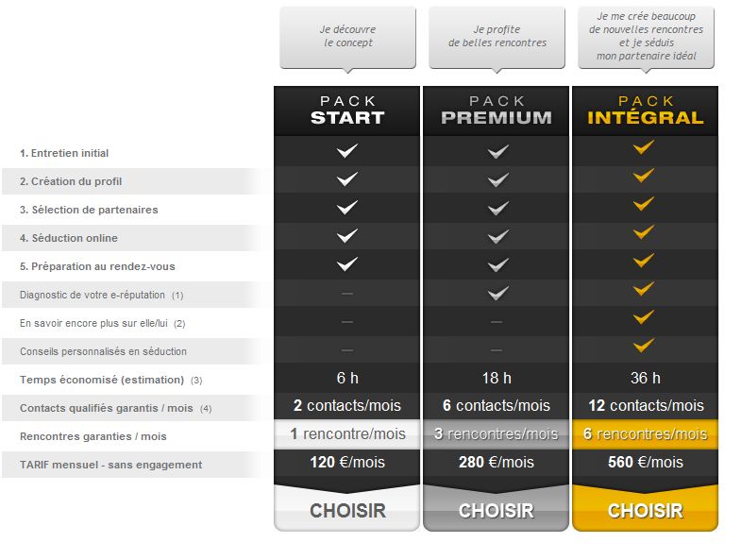Click Premium checkmark for Préparation au rendez-vous
This screenshot has width=741, height=560.
(x=497, y=265)
